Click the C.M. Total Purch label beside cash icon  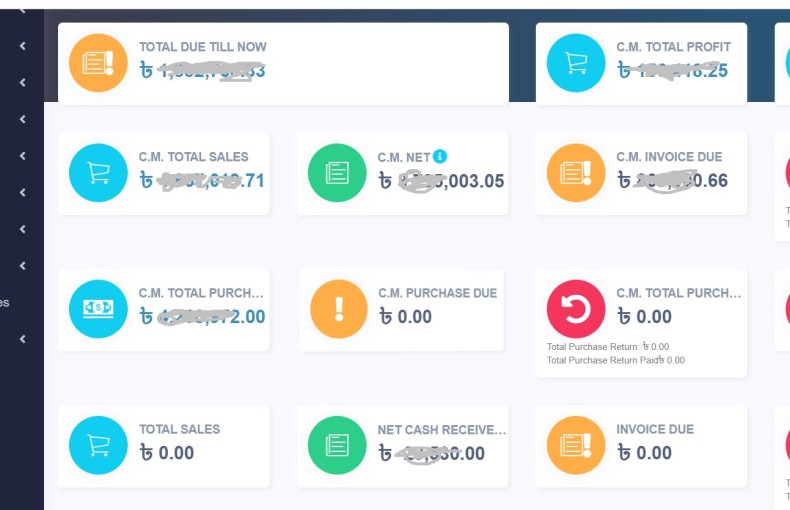tap(201, 293)
